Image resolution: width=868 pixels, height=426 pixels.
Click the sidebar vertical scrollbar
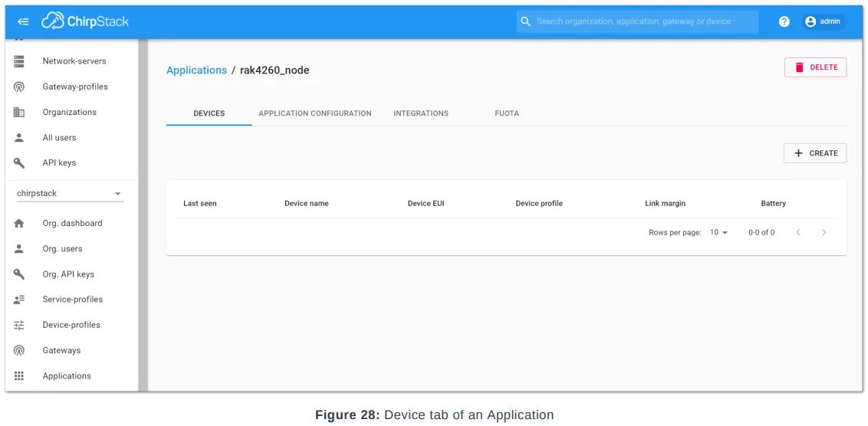[x=143, y=215]
